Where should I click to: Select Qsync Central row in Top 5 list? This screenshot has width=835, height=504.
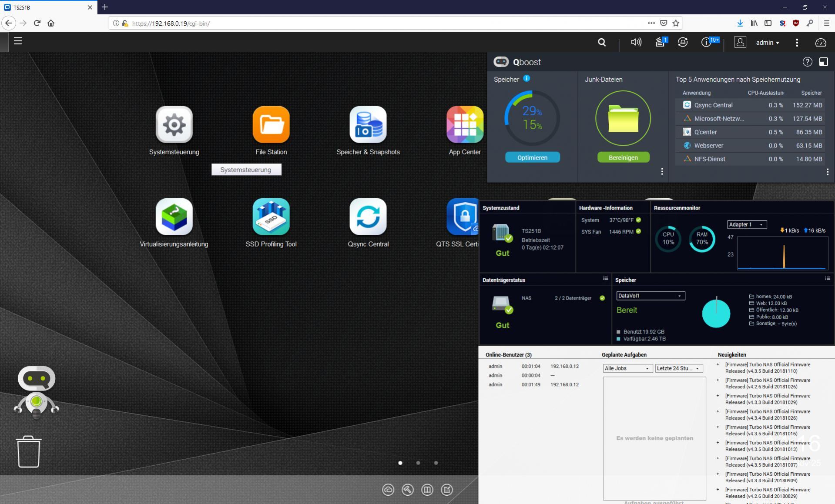tap(750, 105)
